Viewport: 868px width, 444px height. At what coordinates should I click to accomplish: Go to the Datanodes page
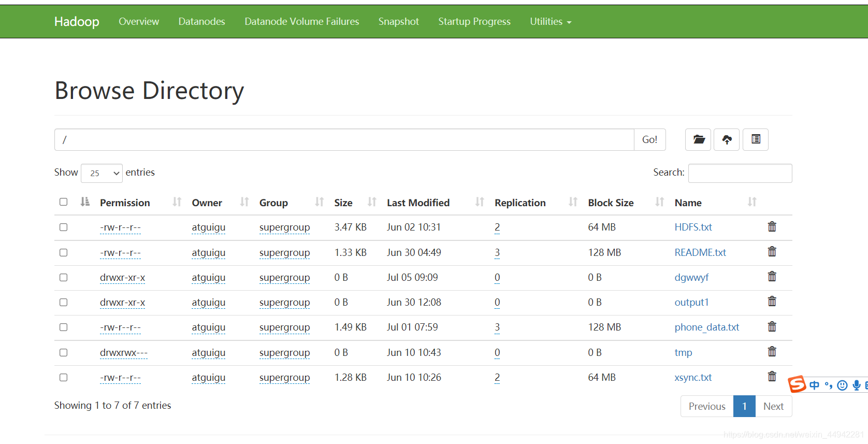(x=201, y=22)
